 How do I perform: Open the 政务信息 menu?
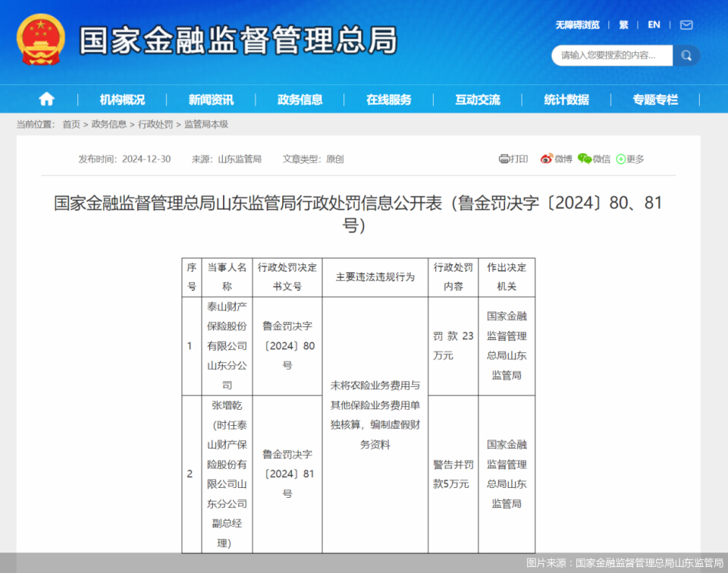tap(300, 99)
